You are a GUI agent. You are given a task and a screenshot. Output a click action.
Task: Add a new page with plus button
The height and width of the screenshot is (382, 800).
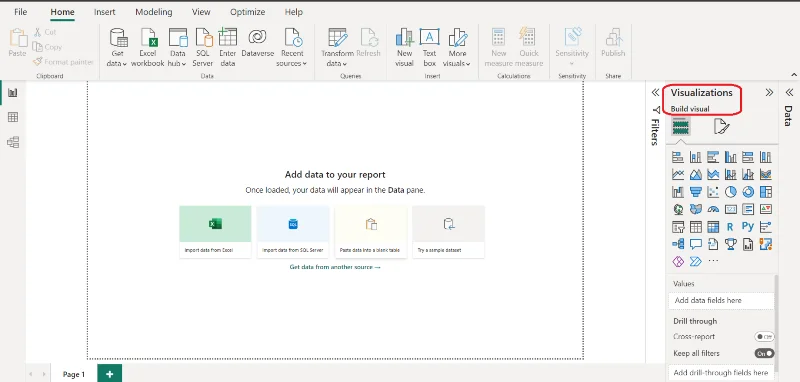pyautogui.click(x=109, y=374)
